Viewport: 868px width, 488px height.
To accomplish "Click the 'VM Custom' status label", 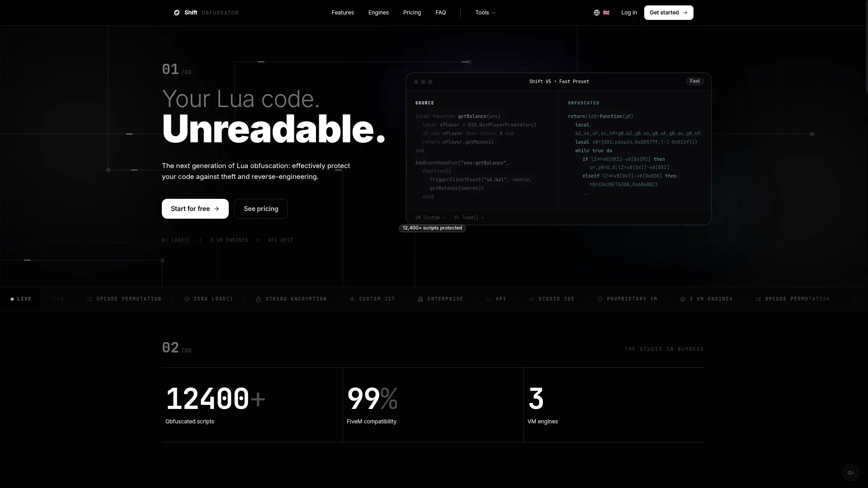I will pyautogui.click(x=430, y=218).
